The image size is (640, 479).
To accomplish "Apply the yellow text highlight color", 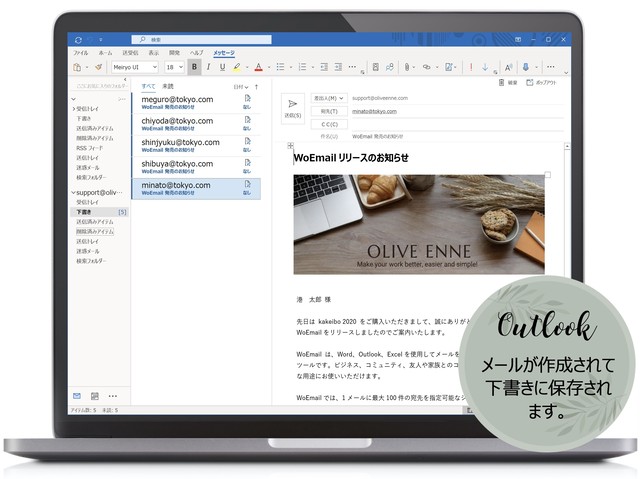I will tap(236, 67).
